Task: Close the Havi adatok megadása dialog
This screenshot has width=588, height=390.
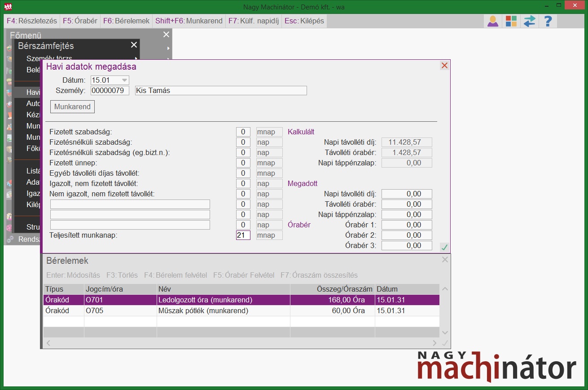Action: pyautogui.click(x=444, y=66)
